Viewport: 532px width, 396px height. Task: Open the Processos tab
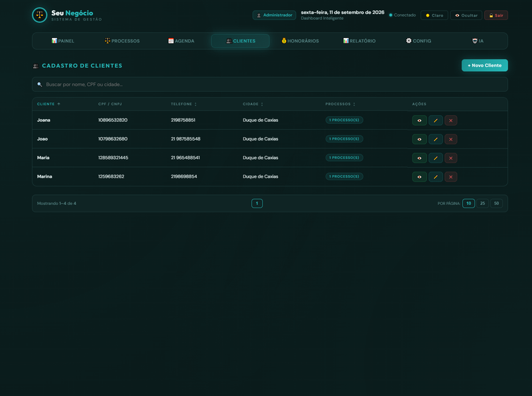(x=122, y=41)
